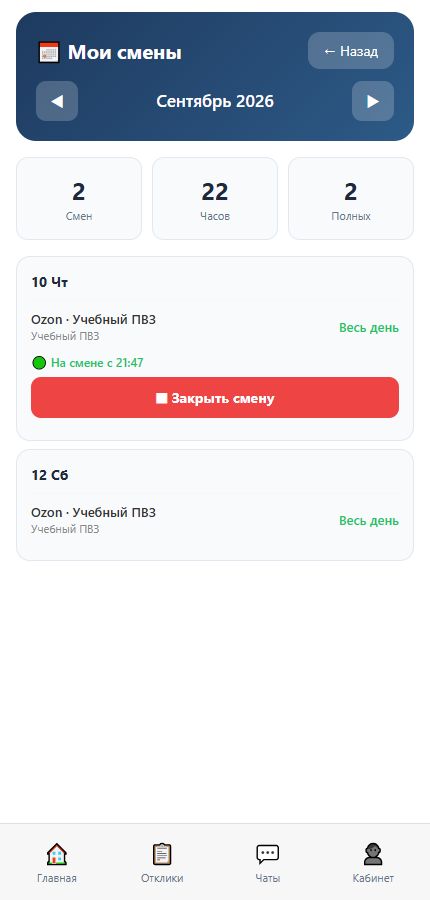Click the calendar icon beside Мои смены
Screen dimensions: 430x900
(x=49, y=52)
